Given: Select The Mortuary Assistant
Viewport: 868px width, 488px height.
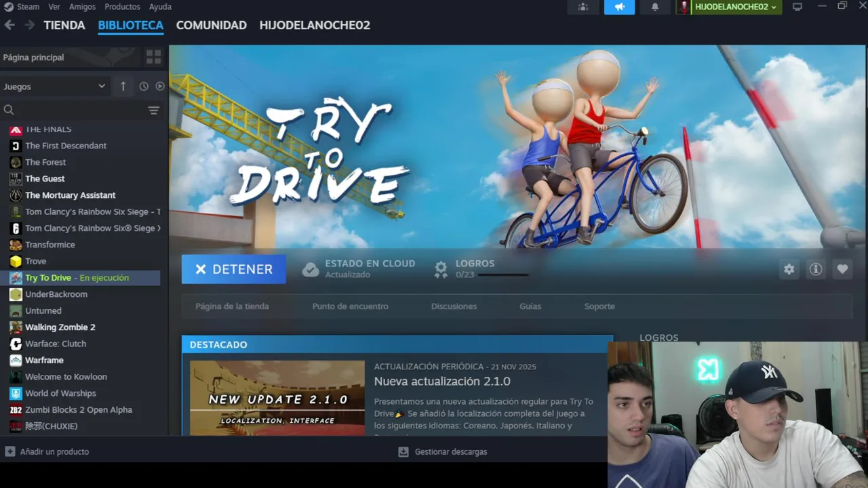Looking at the screenshot, I should [x=71, y=195].
